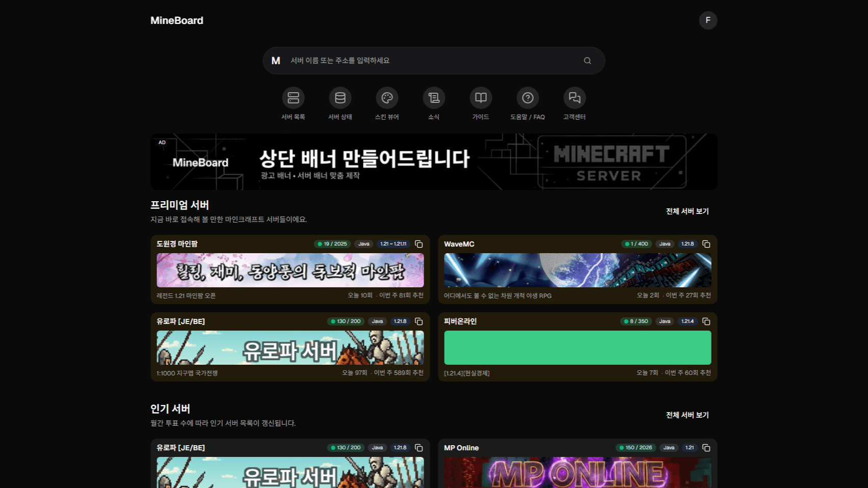This screenshot has width=868, height=488.
Task: Open the 가이드 guide icon
Action: [481, 98]
